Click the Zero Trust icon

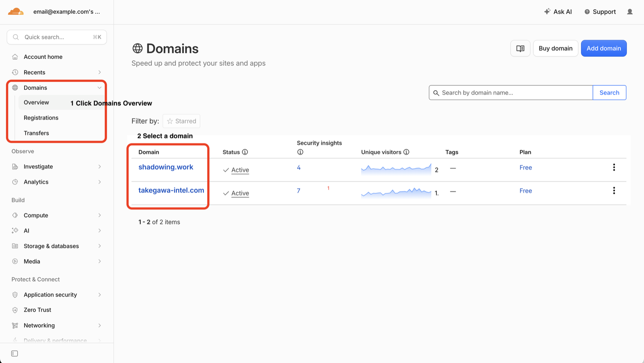15,310
